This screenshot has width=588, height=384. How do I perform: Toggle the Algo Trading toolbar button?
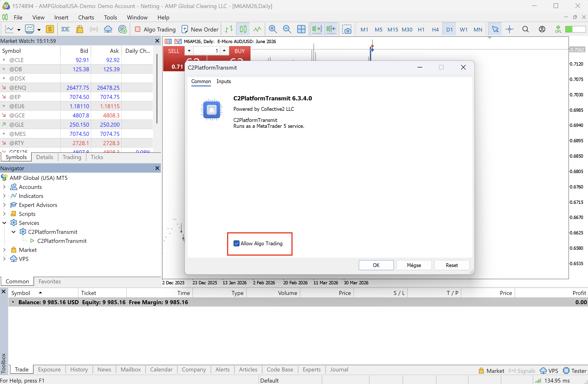[155, 29]
